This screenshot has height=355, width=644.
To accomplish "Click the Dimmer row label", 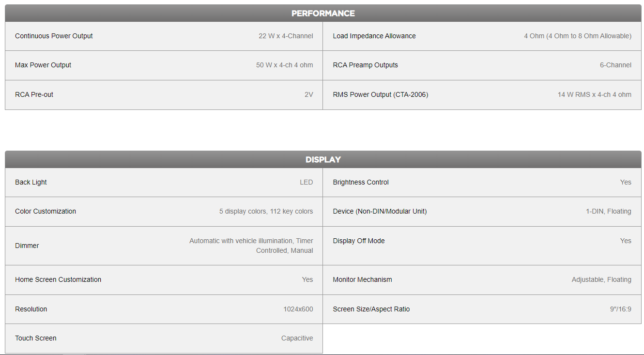I will pyautogui.click(x=27, y=246).
